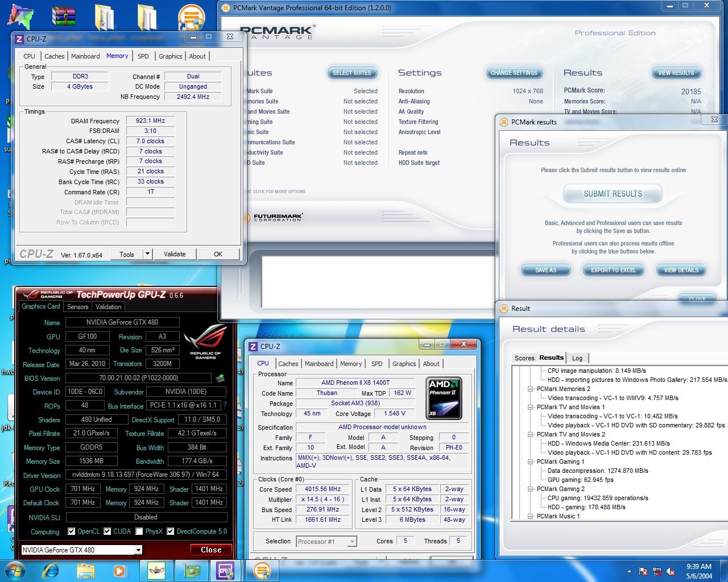728x582 pixels.
Task: Open Caches tab in the lower CPU-Z window
Action: point(288,364)
